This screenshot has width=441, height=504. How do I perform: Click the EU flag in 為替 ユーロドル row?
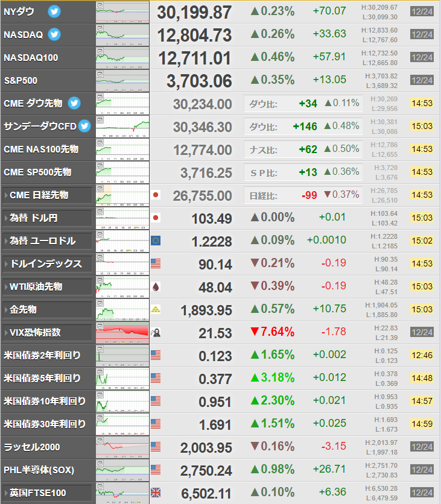tap(156, 241)
